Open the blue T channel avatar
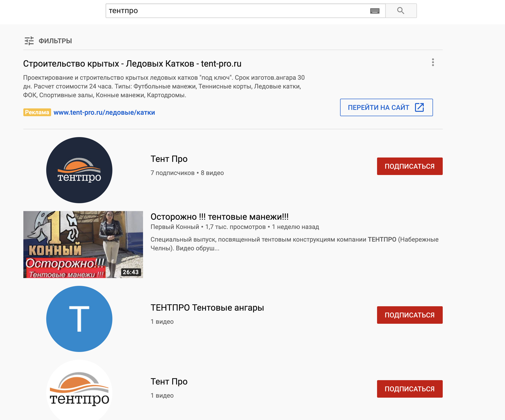 79,319
